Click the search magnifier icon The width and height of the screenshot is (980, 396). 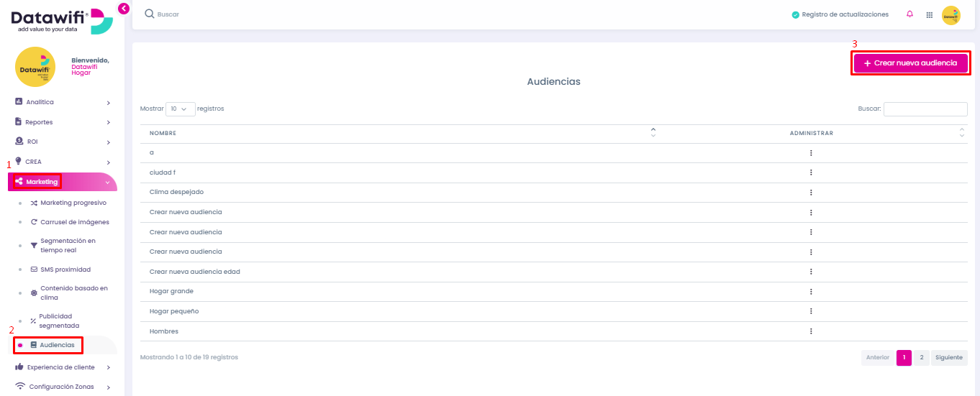pyautogui.click(x=150, y=14)
